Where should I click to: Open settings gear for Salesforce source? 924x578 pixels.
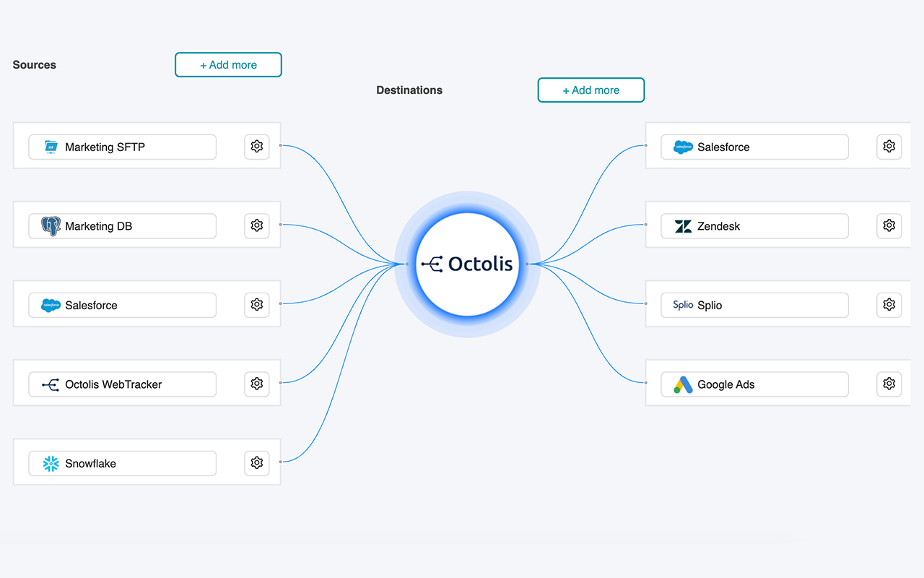pyautogui.click(x=257, y=305)
